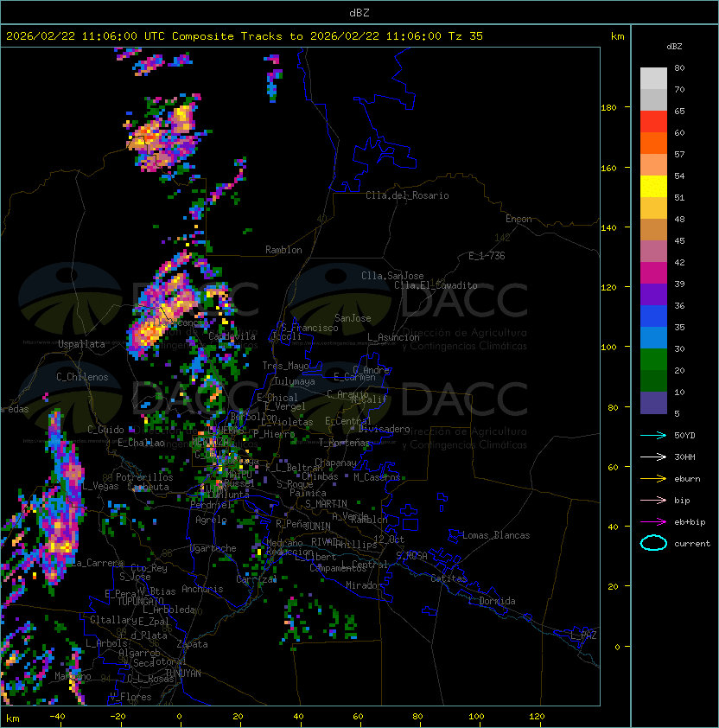Click the '120' km horizontal axis tick label
The width and height of the screenshot is (719, 728).
[x=537, y=717]
